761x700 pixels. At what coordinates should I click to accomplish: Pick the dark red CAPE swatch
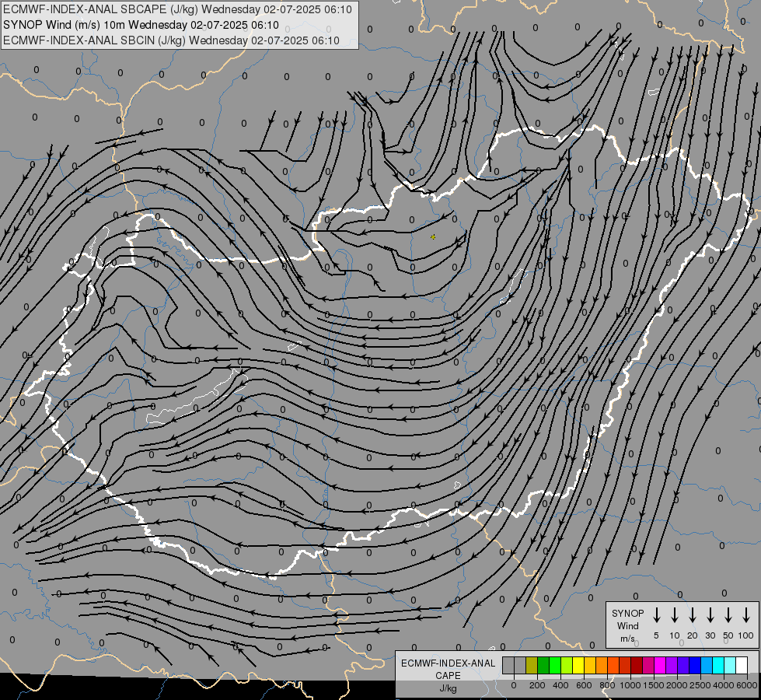coord(637,665)
